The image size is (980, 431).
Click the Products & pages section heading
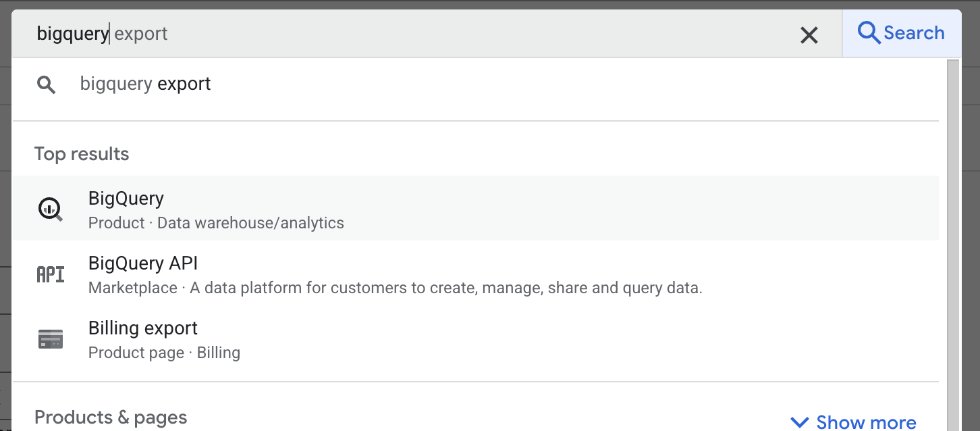click(111, 417)
